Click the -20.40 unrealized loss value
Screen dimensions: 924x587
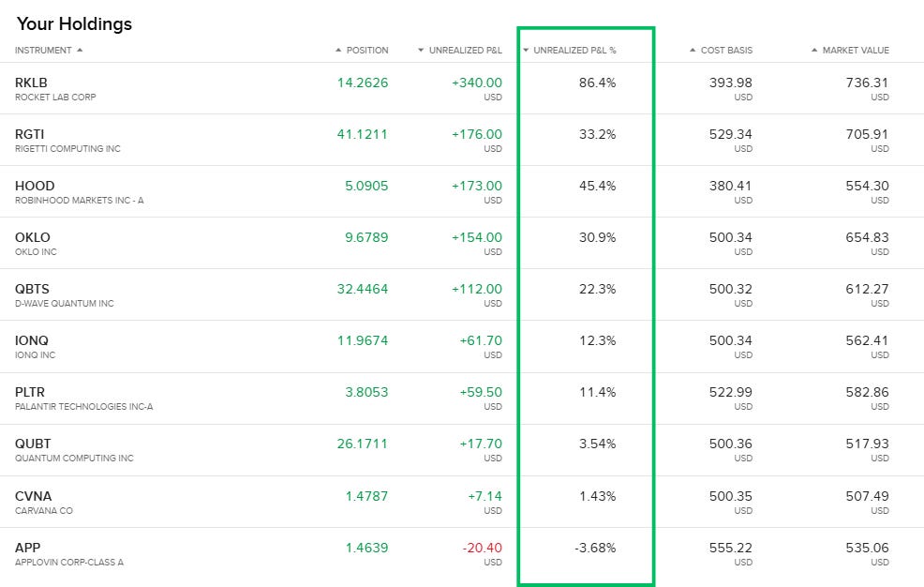click(x=482, y=548)
